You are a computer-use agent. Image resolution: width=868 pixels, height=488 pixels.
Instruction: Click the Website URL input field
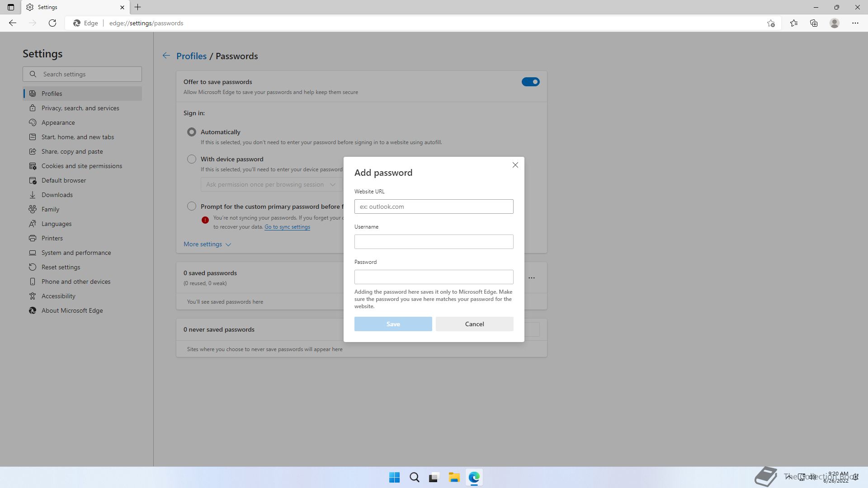point(434,206)
